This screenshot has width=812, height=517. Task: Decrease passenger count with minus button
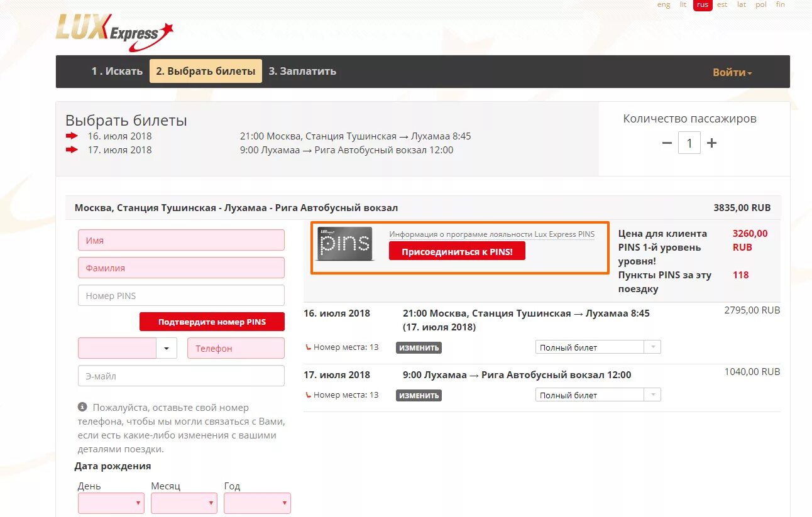(667, 143)
